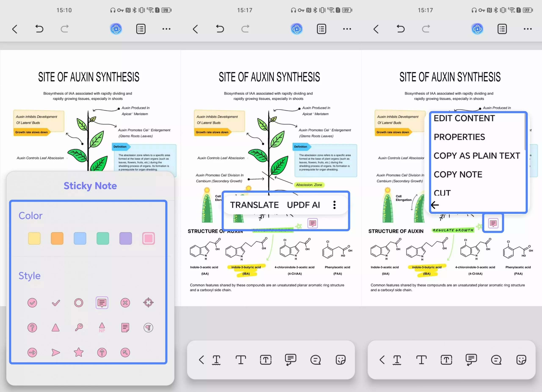The width and height of the screenshot is (542, 392).
Task: Select the squiggly underline text tool in middle toolbar
Action: click(x=216, y=360)
